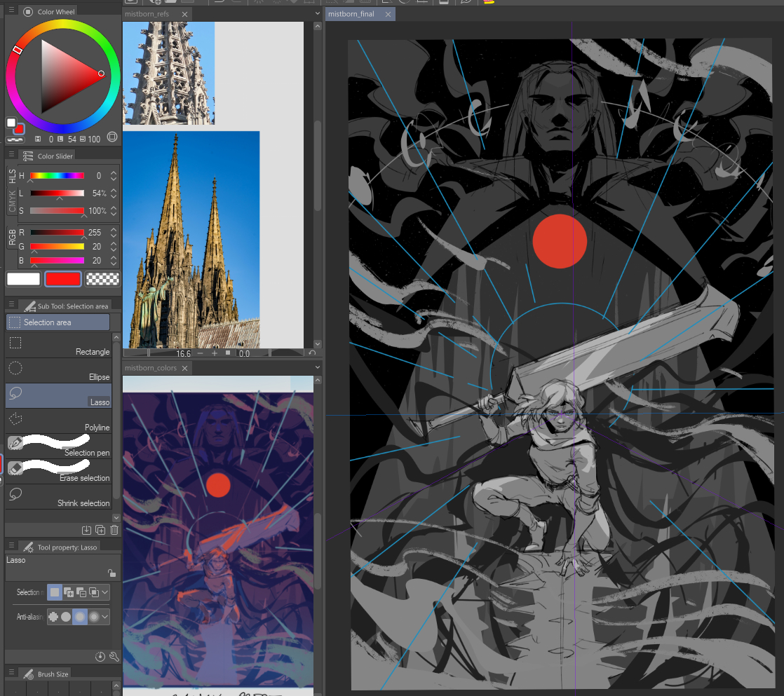
Task: Set anti-aliasing to none
Action: (x=53, y=617)
